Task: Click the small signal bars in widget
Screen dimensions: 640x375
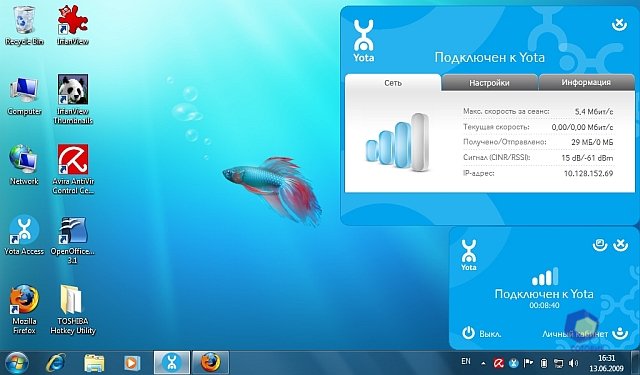Action: pos(545,277)
